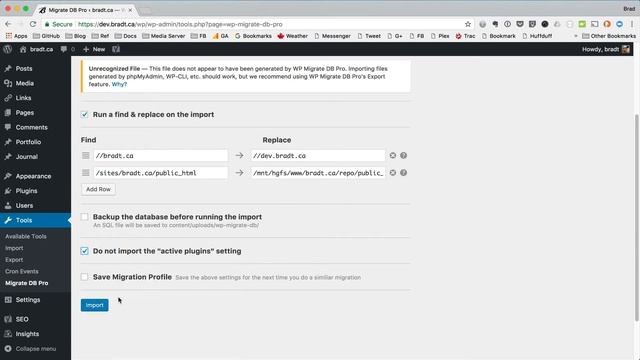Image resolution: width=640 pixels, height=360 pixels.
Task: Bookmark page with star icon
Action: (468, 24)
